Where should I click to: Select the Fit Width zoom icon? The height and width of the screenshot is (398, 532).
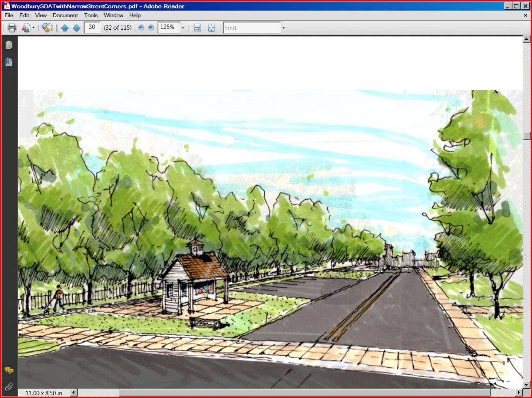(x=197, y=27)
